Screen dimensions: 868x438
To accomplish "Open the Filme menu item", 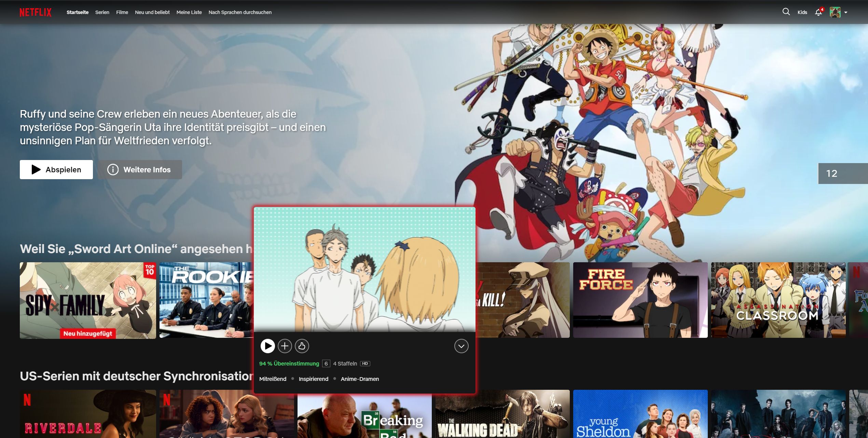I will [122, 12].
